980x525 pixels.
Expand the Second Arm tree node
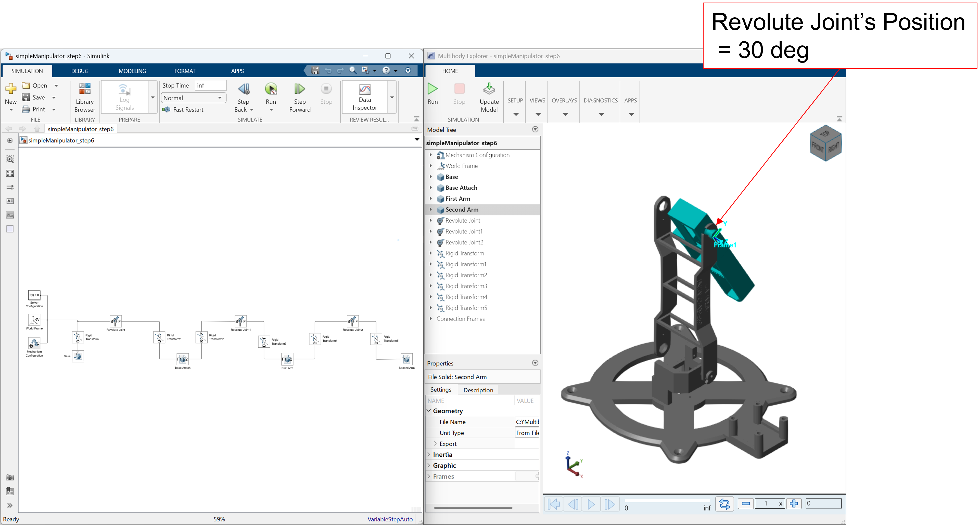(x=431, y=209)
